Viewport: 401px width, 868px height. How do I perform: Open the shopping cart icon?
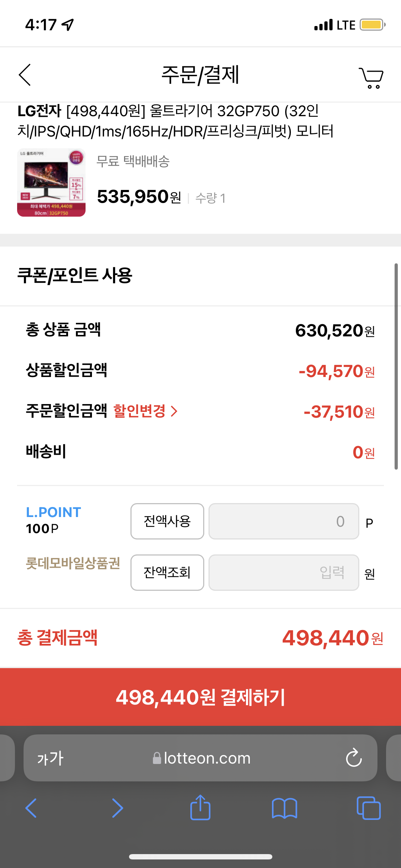(371, 78)
